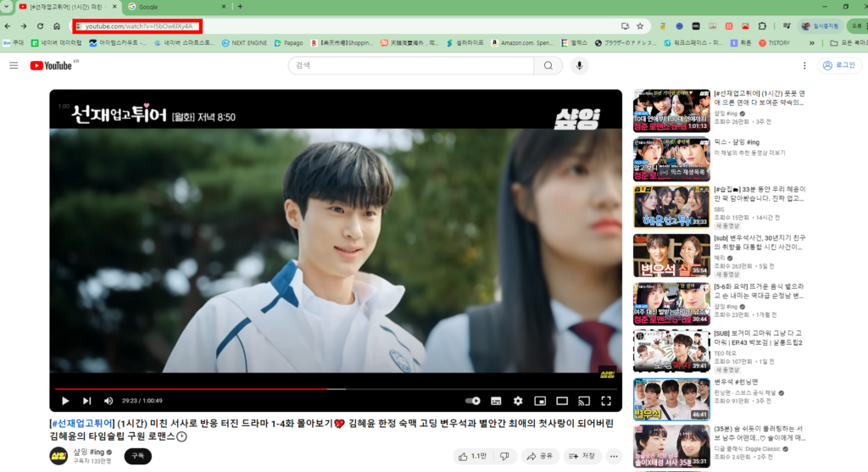The width and height of the screenshot is (868, 472).
Task: Click the magnifier search button
Action: pyautogui.click(x=548, y=65)
